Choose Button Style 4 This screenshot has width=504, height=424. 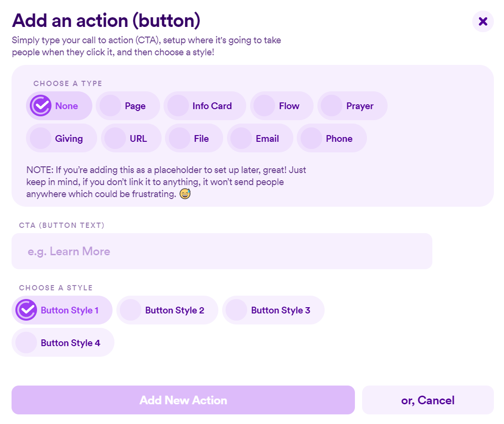pyautogui.click(x=63, y=342)
